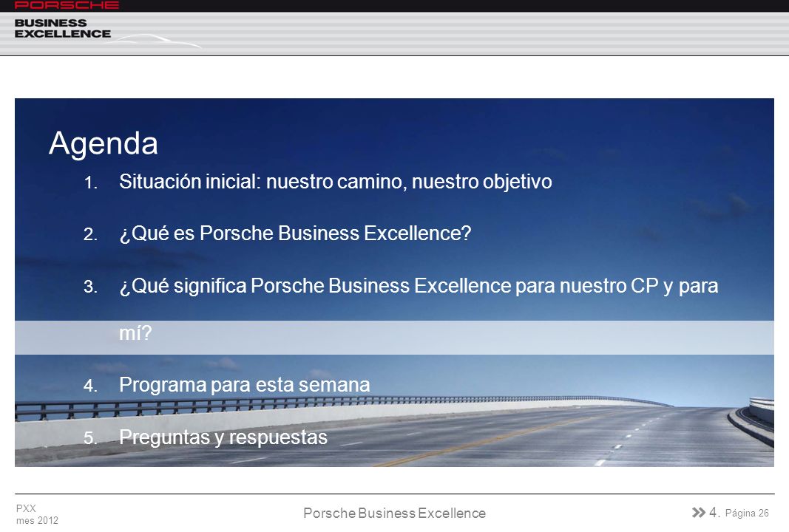This screenshot has height=532, width=789.
Task: Click the double chevron icon in footer
Action: [x=699, y=512]
